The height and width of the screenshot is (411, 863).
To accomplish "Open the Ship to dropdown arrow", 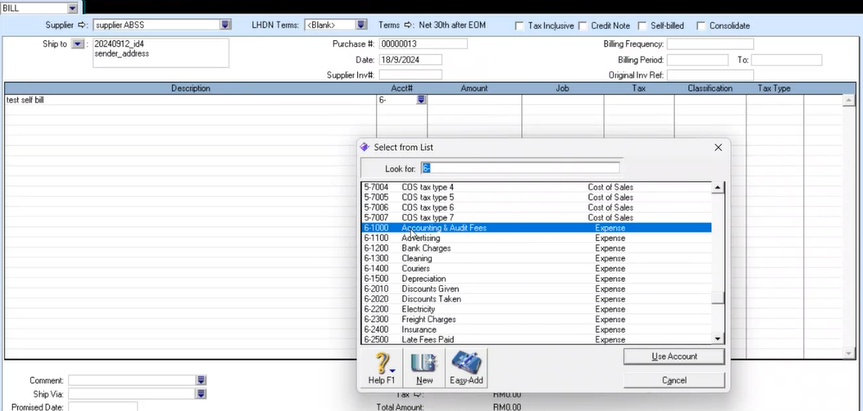I will [x=78, y=45].
